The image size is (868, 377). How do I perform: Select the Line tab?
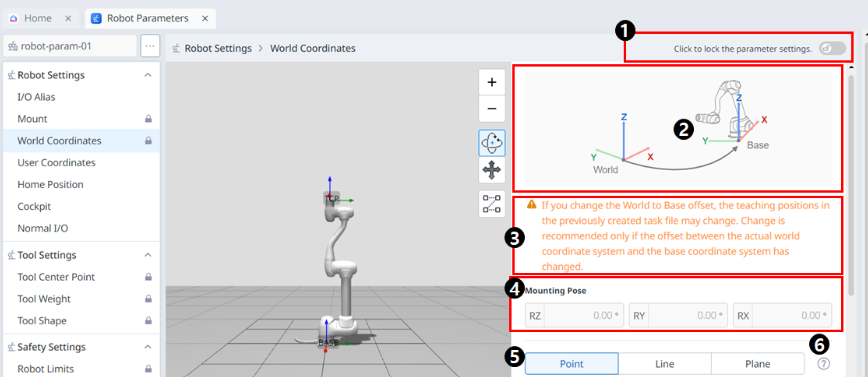click(x=665, y=364)
